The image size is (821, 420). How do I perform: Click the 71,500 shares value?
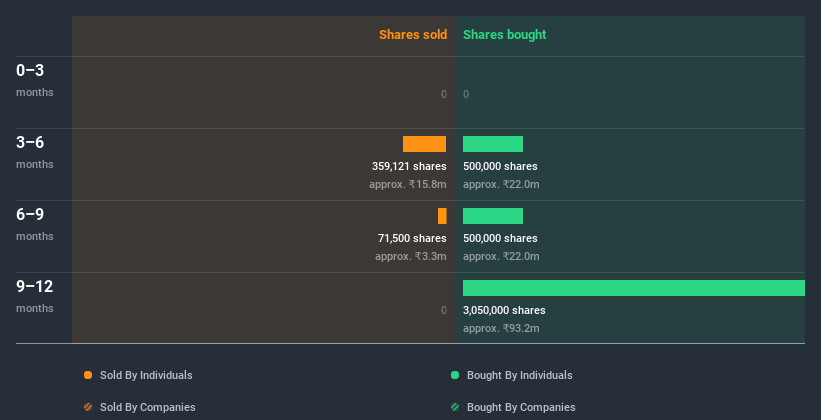(412, 238)
